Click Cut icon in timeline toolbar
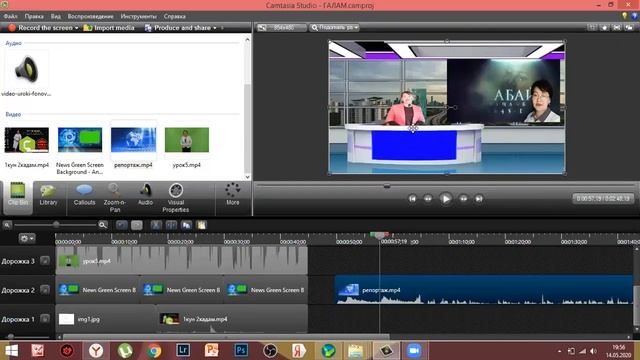640x360 pixels. click(156, 225)
